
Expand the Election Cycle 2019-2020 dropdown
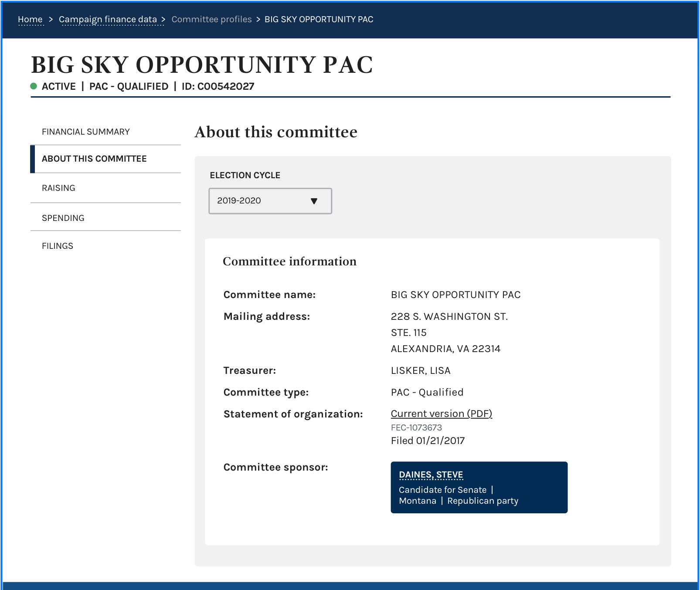[270, 201]
